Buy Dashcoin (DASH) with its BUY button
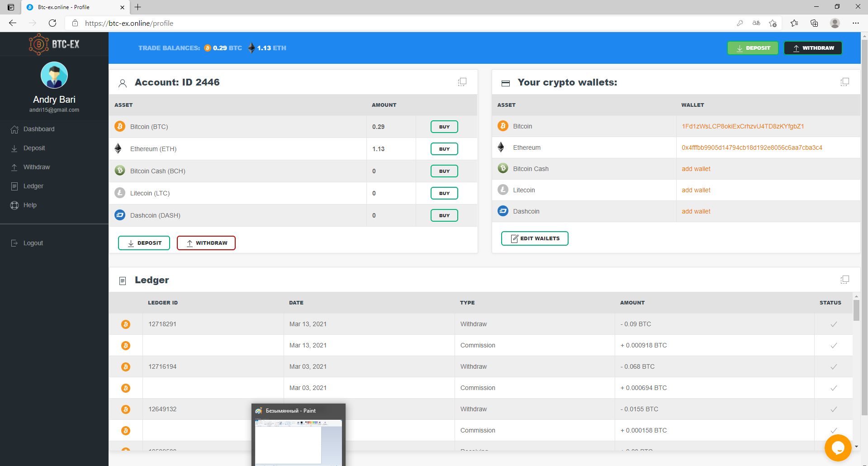 444,215
